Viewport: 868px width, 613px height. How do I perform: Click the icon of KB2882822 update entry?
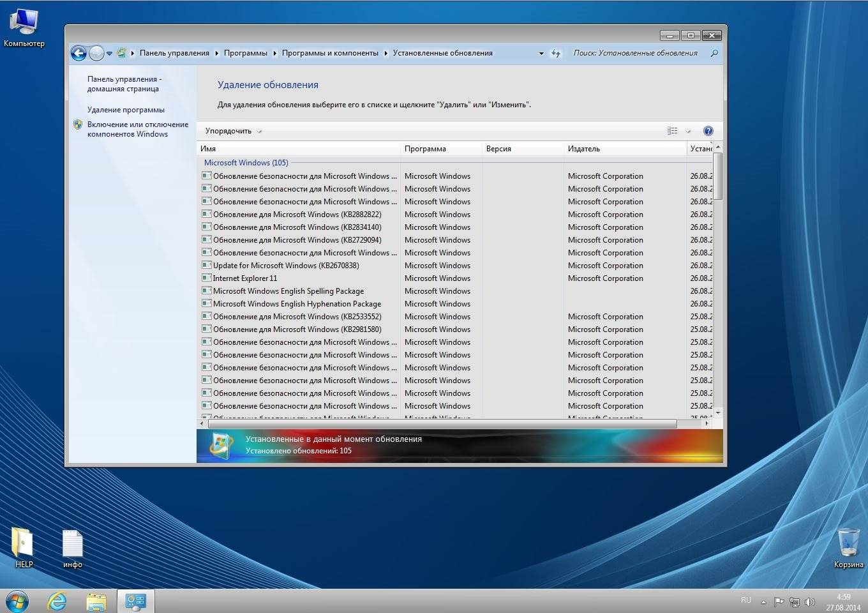(207, 214)
